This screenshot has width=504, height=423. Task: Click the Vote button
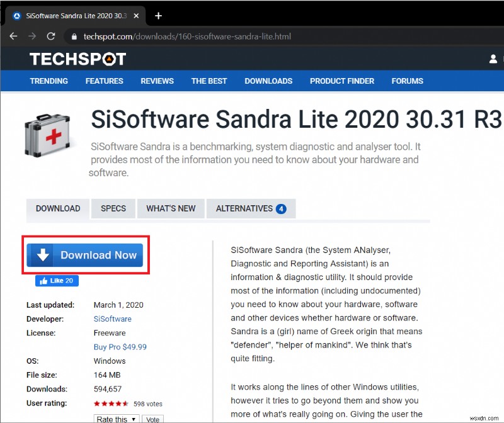152,419
